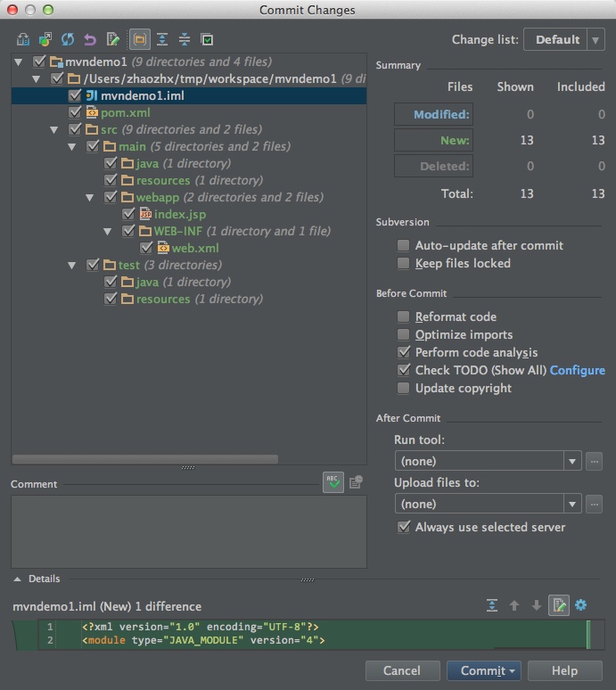Click the index.jsp file icon
Viewport: 616px width, 690px height.
tap(145, 214)
